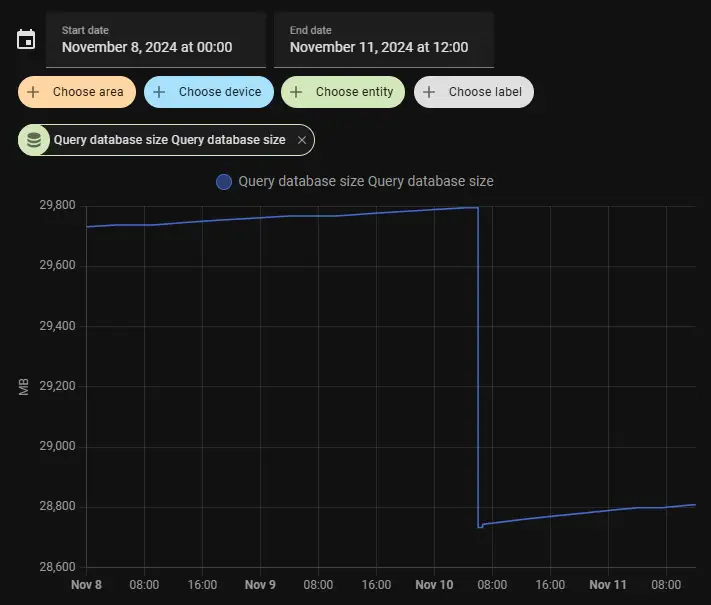Remove the Query database size entity chip
711x605 pixels.
302,140
